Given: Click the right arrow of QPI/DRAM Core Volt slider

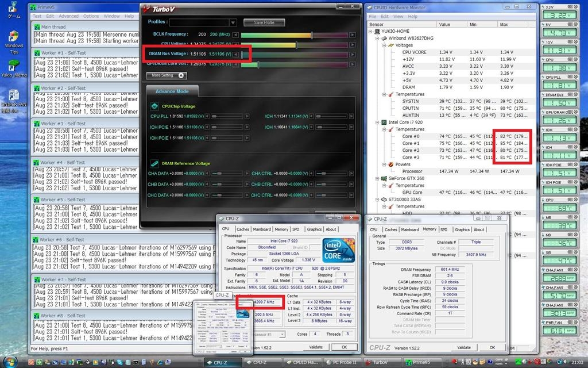Looking at the screenshot, I should pos(353,64).
